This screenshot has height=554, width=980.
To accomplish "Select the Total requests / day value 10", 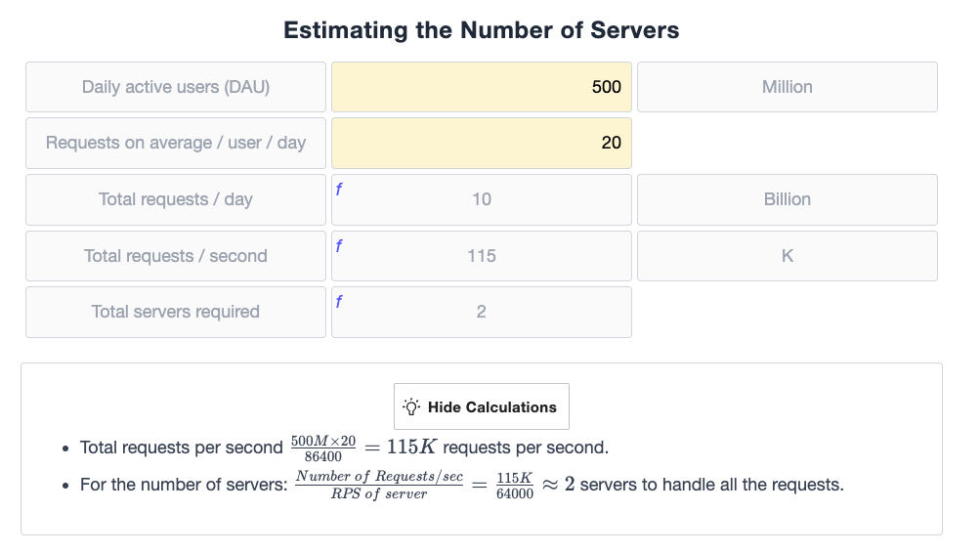I will pyautogui.click(x=482, y=199).
